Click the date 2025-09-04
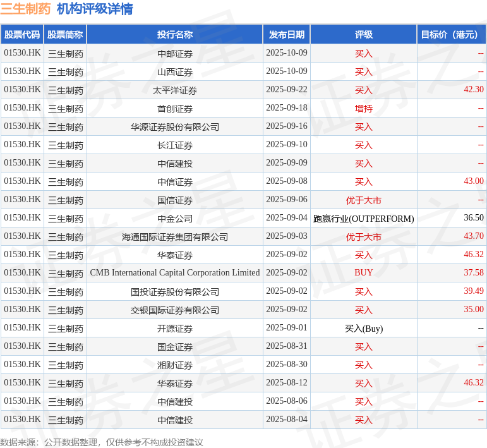Viewport: 487px width, 448px height. pos(286,218)
